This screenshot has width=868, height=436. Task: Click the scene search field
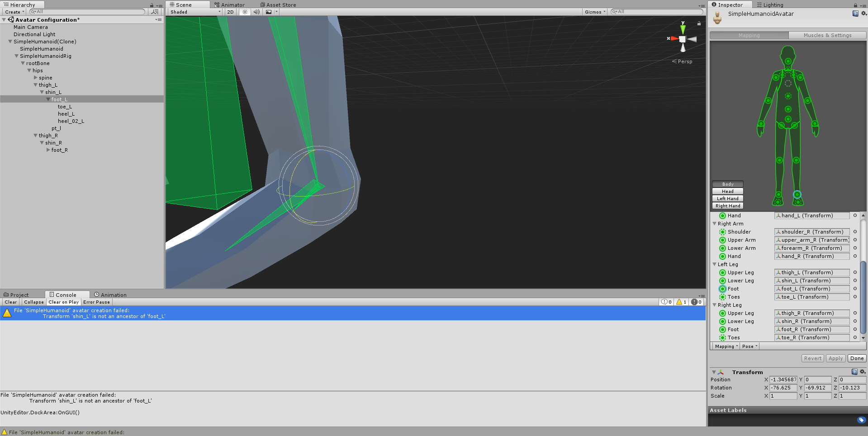point(657,12)
